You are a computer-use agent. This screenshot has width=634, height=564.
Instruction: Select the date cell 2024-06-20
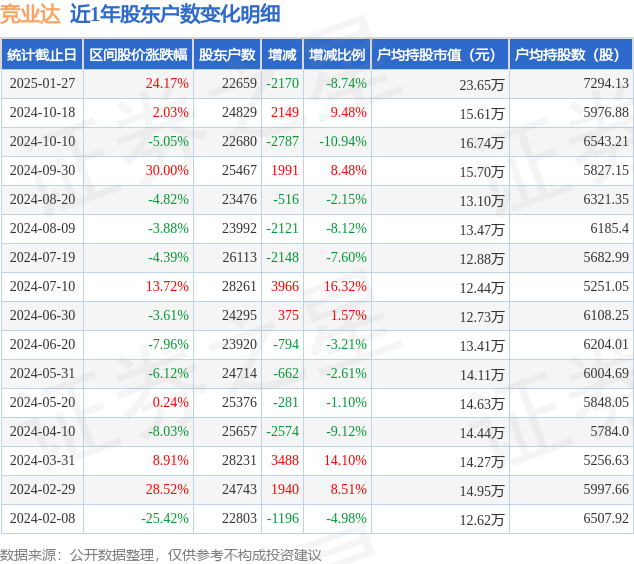coord(42,344)
